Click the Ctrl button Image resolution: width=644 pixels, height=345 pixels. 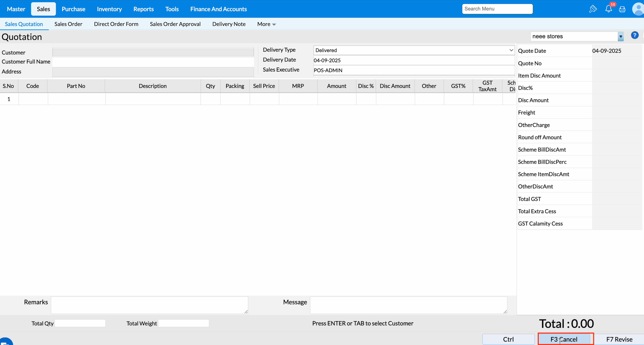508,339
